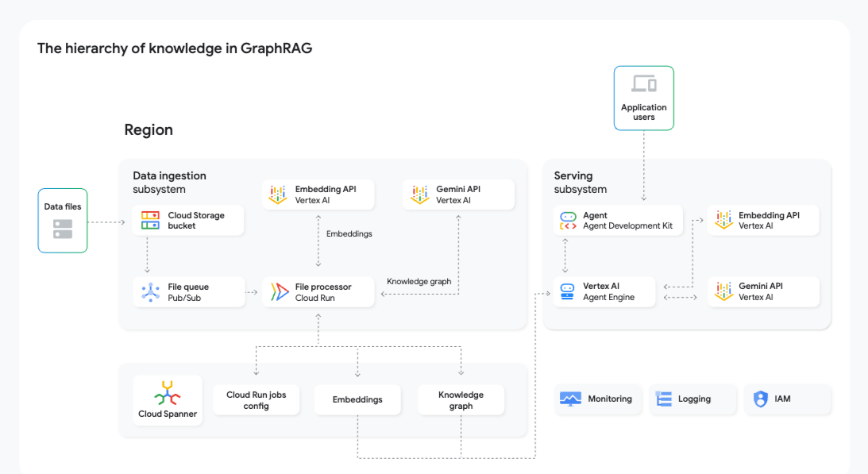868x474 pixels.
Task: Click the Region label
Action: [x=149, y=129]
